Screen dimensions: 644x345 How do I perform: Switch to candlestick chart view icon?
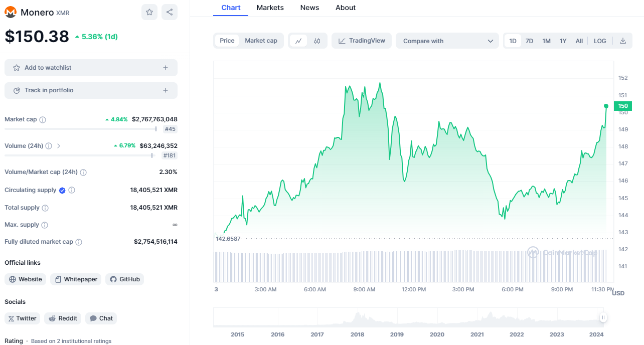coord(317,41)
